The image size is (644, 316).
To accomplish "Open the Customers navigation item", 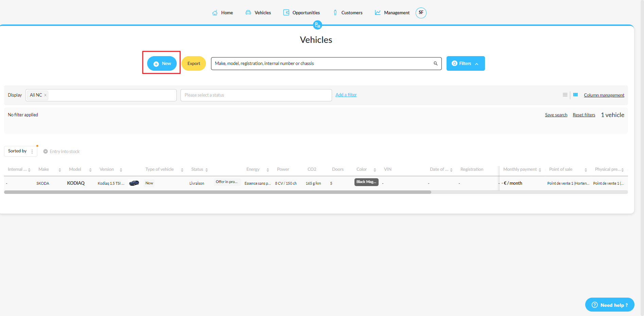I will tap(347, 13).
